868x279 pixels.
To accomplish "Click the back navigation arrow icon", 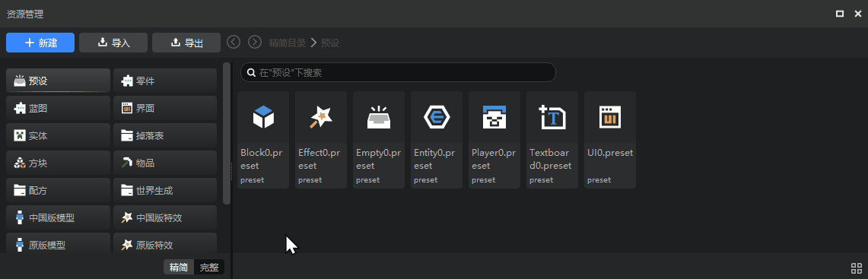I will tap(234, 42).
